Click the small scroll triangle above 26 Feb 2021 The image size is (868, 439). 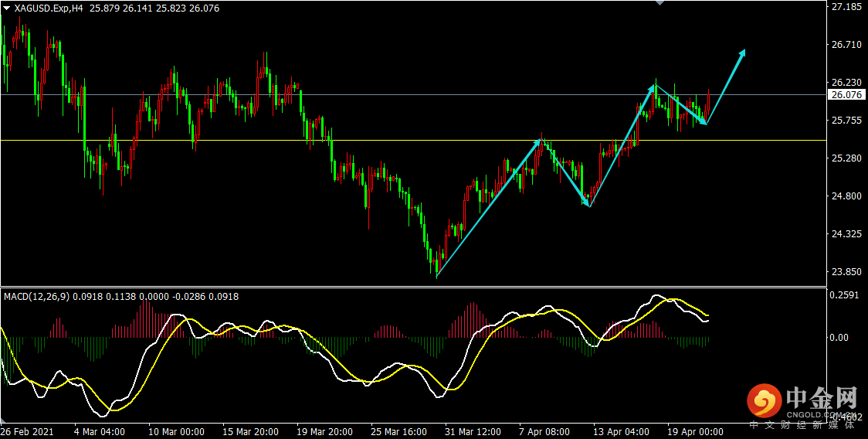[x=4, y=419]
